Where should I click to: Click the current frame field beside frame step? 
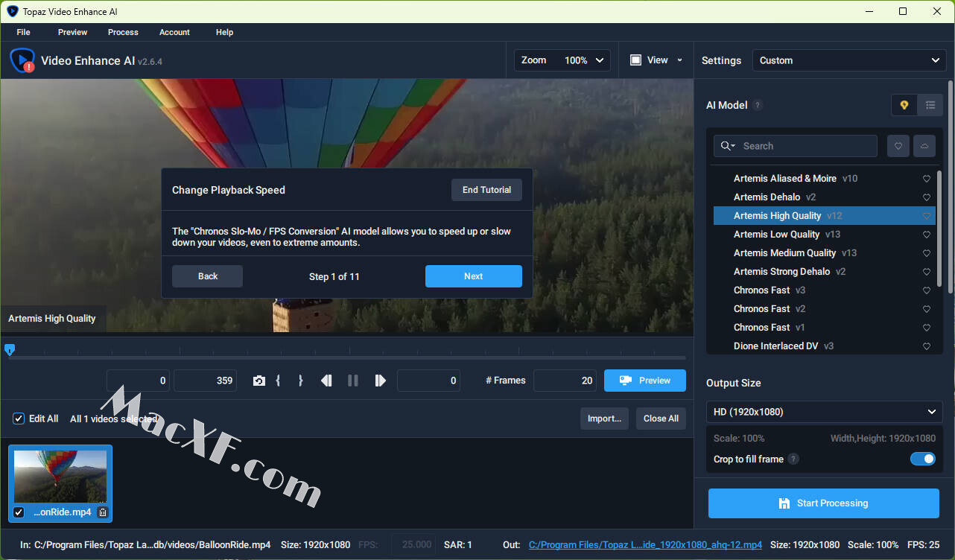pos(428,381)
